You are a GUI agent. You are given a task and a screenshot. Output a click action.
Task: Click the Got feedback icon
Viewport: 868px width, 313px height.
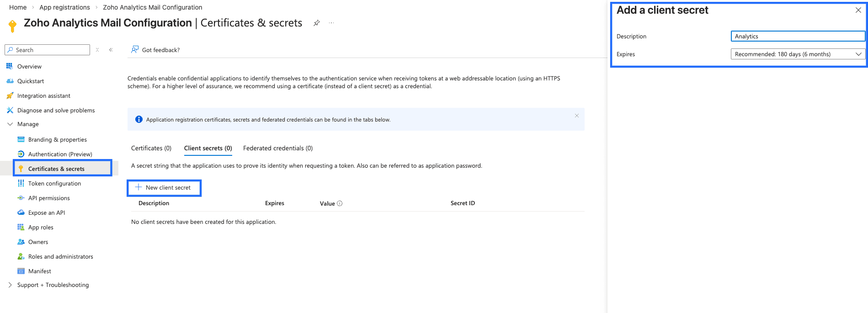click(135, 49)
